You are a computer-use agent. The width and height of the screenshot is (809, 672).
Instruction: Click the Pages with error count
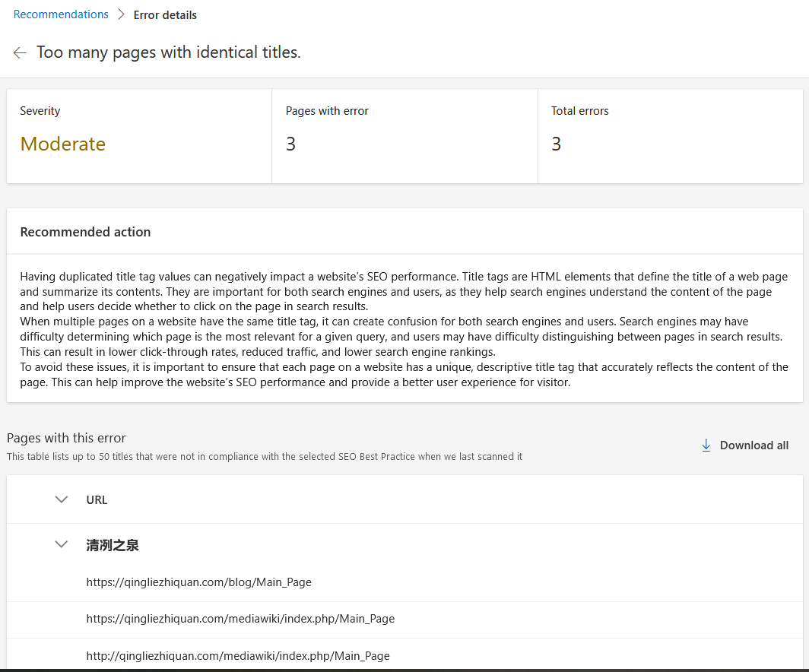pos(290,144)
